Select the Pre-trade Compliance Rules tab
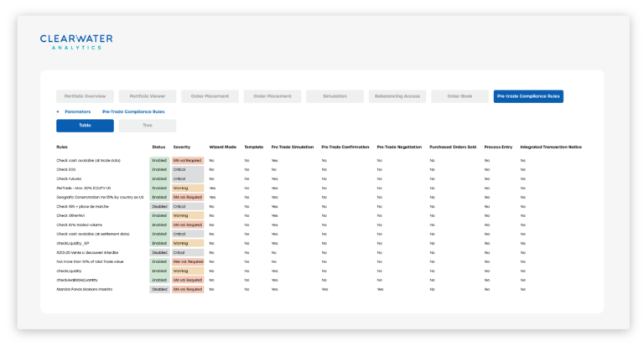This screenshot has width=644, height=346. point(528,96)
